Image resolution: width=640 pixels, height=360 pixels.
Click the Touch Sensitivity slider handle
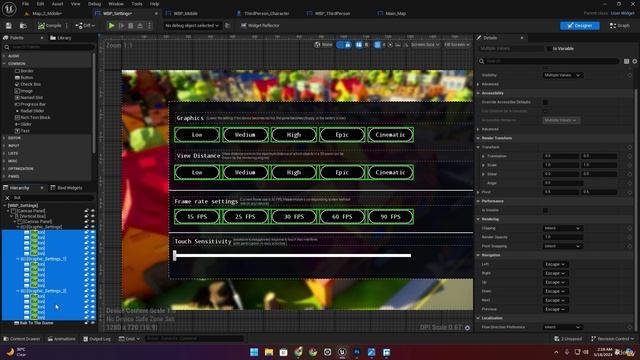175,256
